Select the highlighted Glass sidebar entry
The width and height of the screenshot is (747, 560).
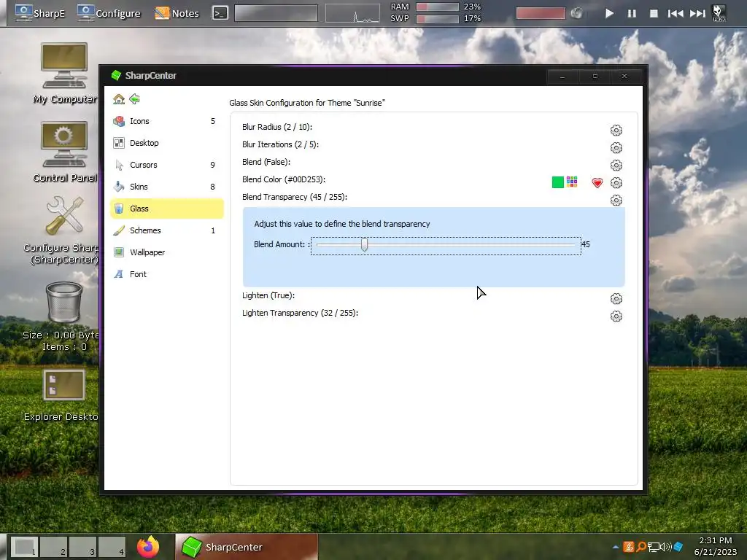pos(167,209)
